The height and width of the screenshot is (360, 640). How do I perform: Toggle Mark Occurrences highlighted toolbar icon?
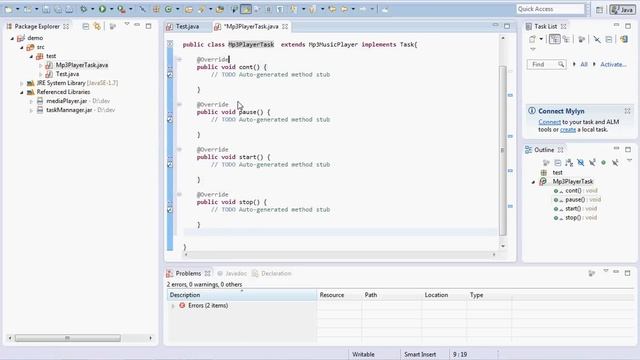(246, 9)
